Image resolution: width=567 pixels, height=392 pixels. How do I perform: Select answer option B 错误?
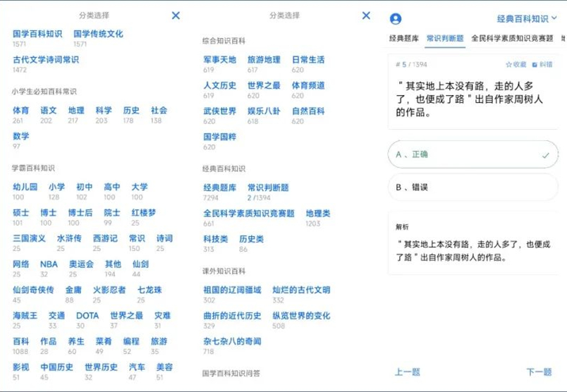point(473,187)
